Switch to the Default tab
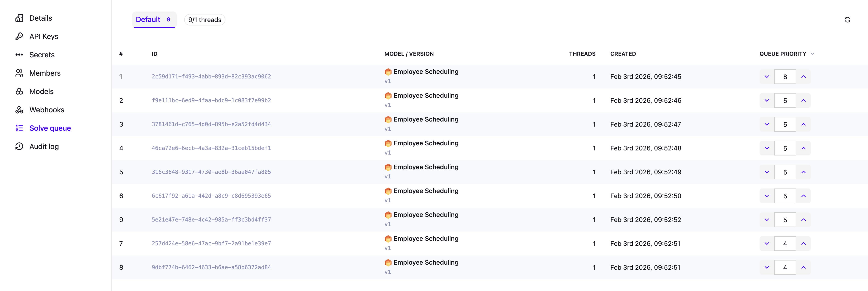 click(x=154, y=19)
